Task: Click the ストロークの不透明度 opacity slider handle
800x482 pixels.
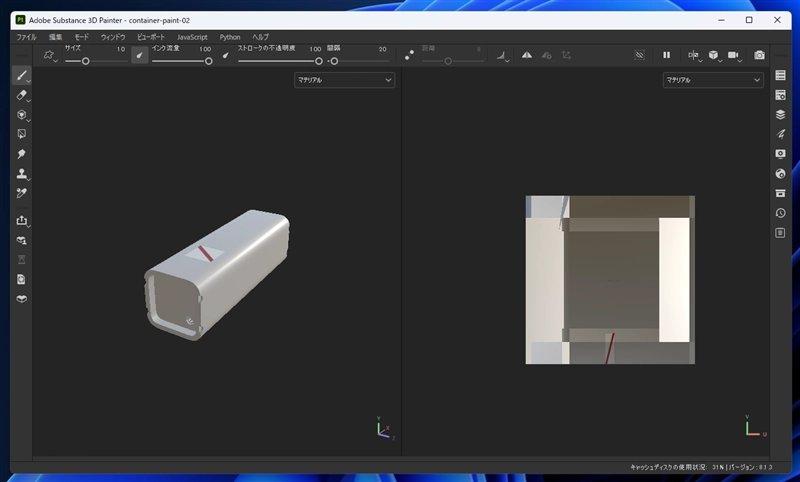Action: (319, 61)
